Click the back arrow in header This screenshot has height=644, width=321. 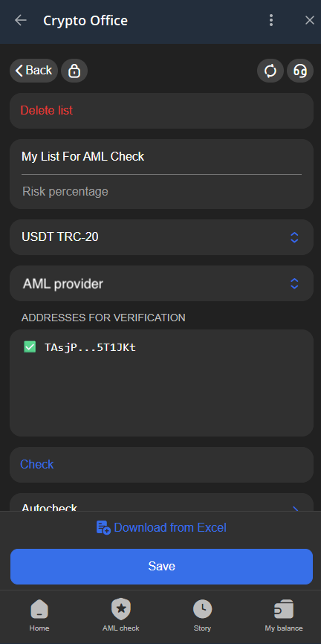tap(21, 20)
